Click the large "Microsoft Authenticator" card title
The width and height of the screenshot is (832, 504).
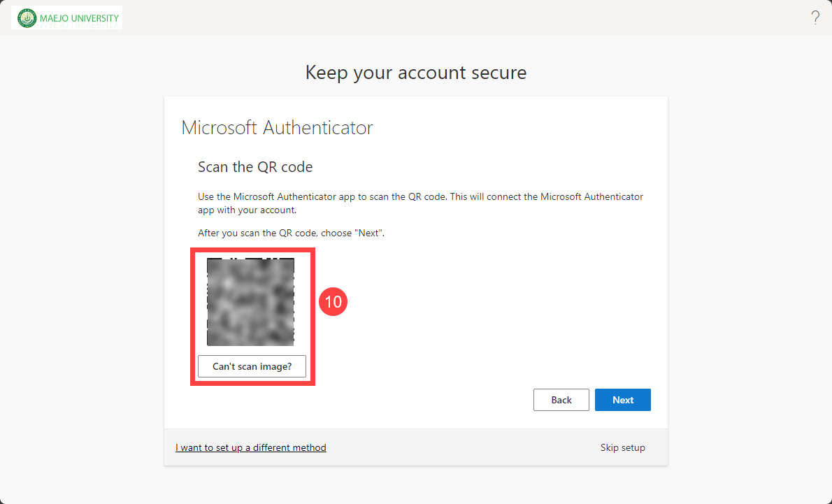pyautogui.click(x=277, y=128)
